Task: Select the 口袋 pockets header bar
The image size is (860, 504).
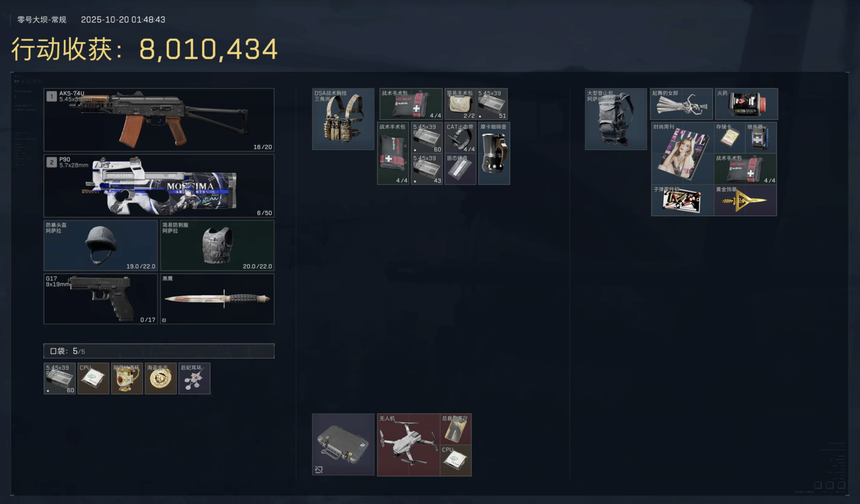Action: 159,351
